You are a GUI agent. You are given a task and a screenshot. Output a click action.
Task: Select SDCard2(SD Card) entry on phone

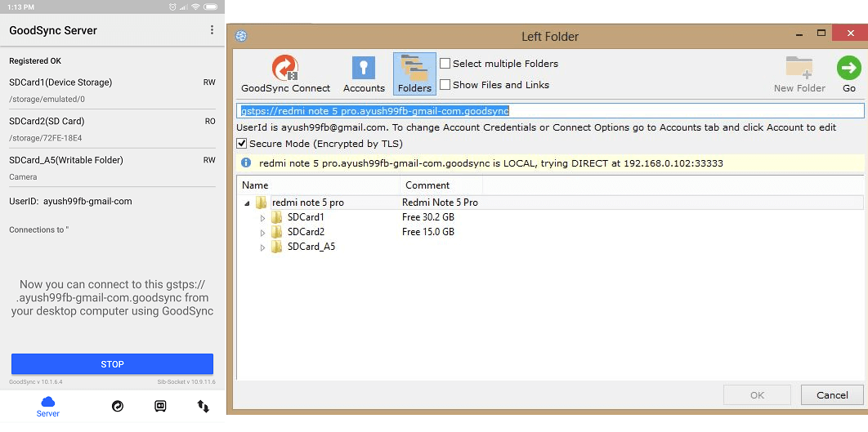[112, 129]
